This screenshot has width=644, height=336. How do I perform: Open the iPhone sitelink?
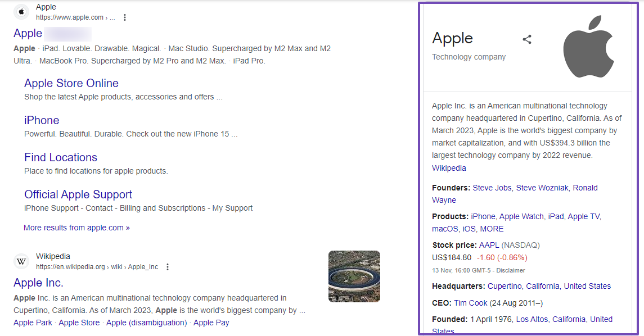click(42, 120)
